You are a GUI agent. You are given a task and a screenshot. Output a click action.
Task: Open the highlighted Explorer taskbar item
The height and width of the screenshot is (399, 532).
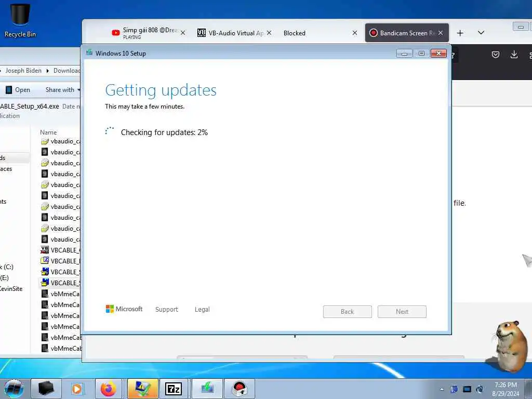(142, 389)
